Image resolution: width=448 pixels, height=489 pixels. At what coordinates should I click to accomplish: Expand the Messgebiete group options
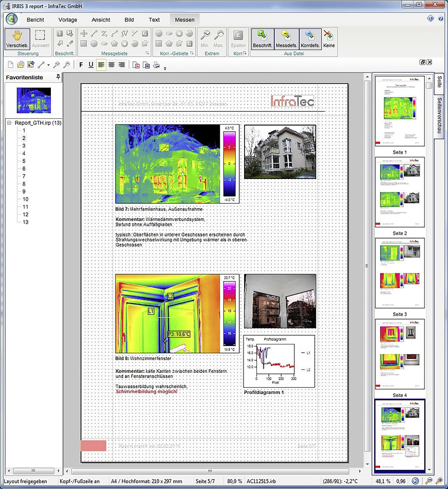[x=147, y=53]
